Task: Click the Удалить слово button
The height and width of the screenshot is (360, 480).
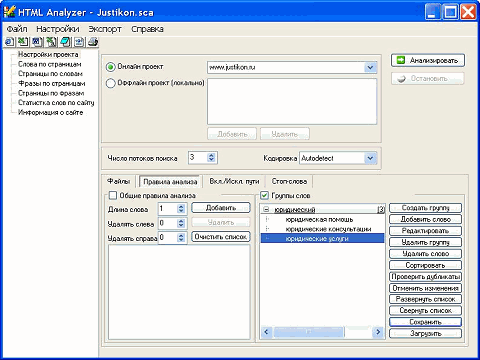Action: click(x=426, y=253)
